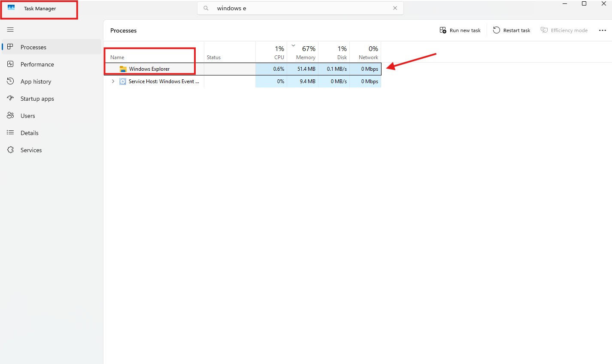Clear the search box with X
Screen dimensions: 612x364
395,8
